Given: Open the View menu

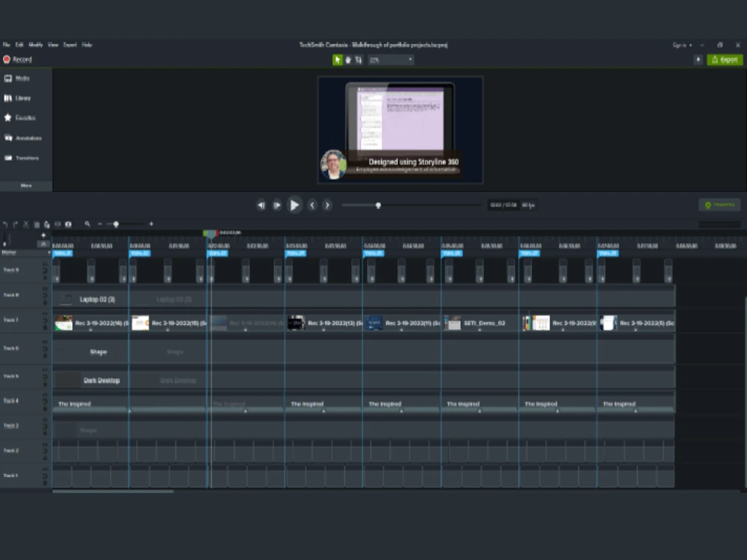Looking at the screenshot, I should pos(53,45).
